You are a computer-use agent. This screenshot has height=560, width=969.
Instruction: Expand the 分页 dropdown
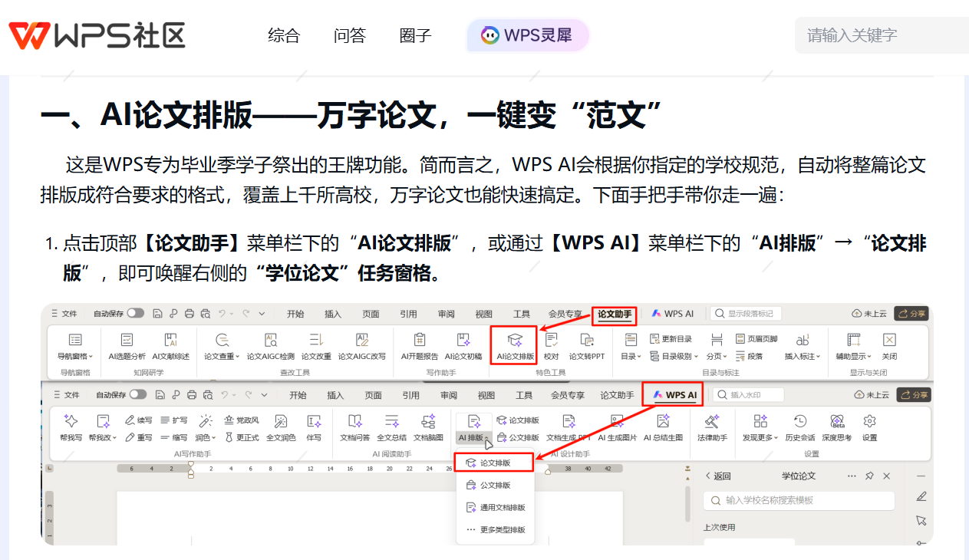point(717,346)
